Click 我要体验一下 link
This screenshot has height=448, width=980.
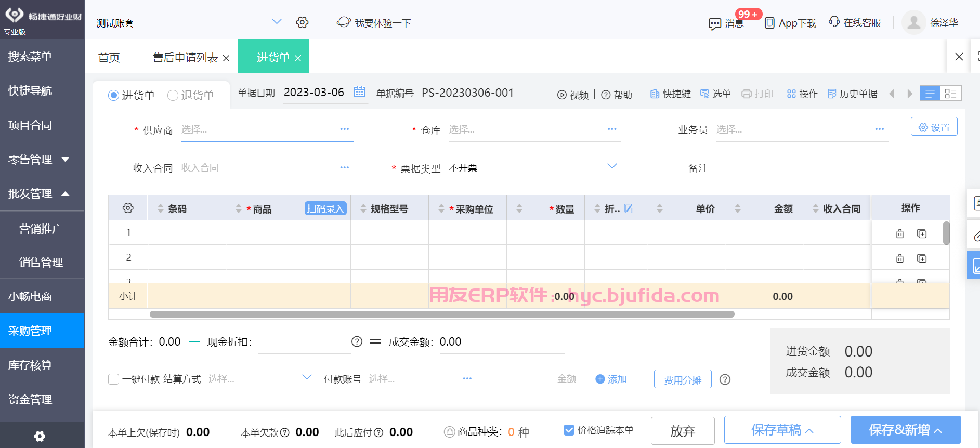coord(373,23)
